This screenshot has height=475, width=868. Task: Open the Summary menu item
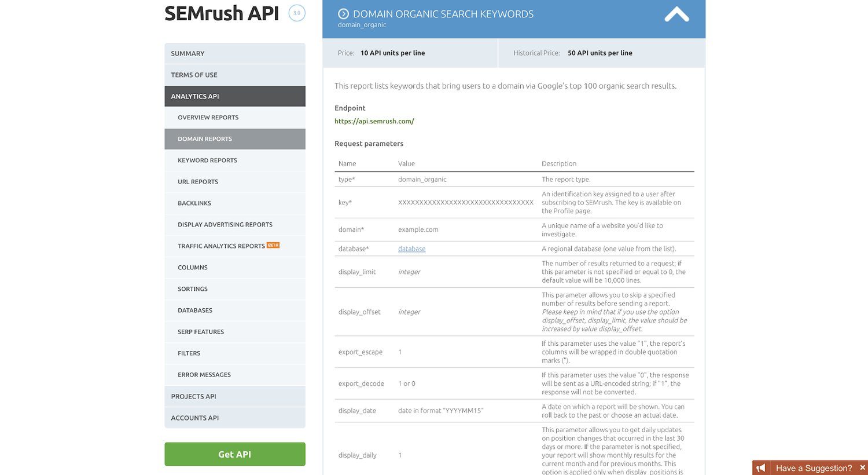point(234,53)
